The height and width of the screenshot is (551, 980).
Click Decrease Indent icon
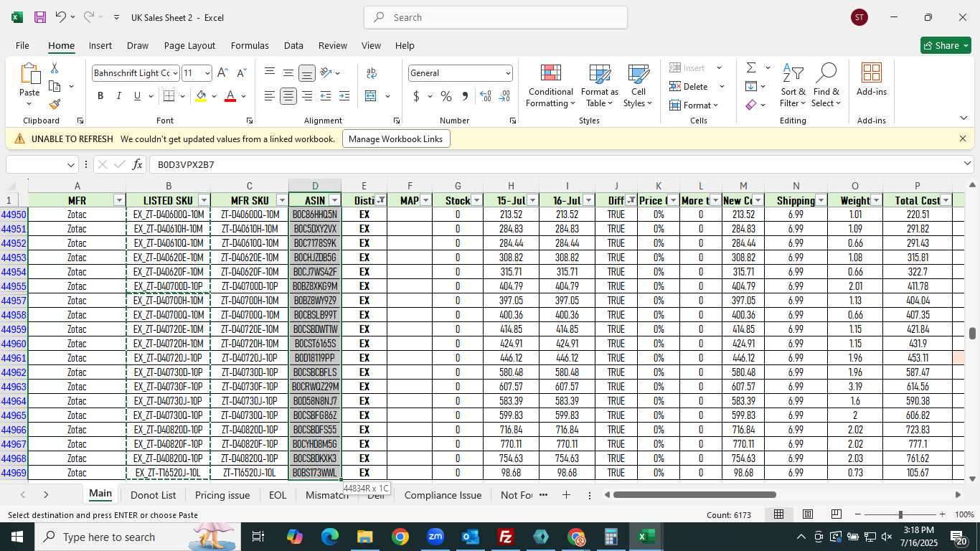click(x=326, y=96)
